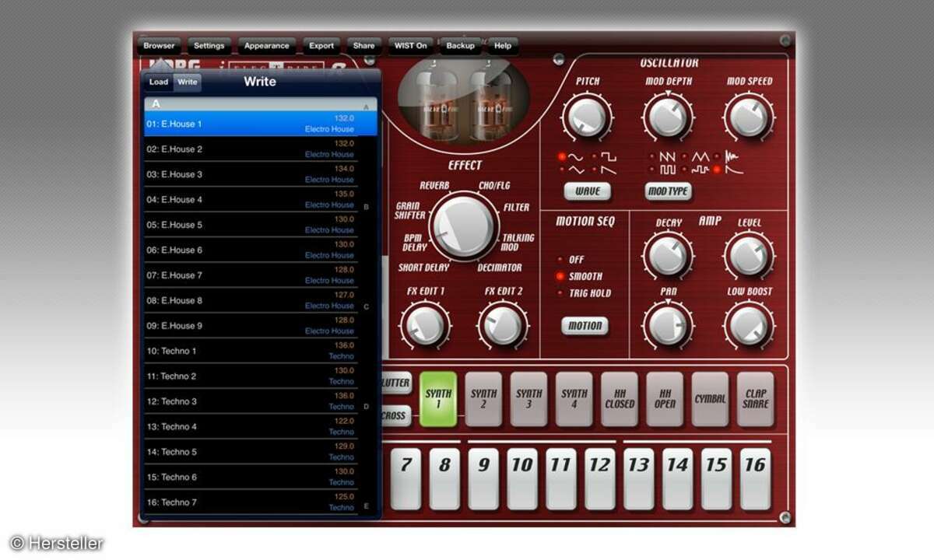Screen dimensions: 934x560
Task: Select pattern 11: Techno 2
Action: coord(251,376)
